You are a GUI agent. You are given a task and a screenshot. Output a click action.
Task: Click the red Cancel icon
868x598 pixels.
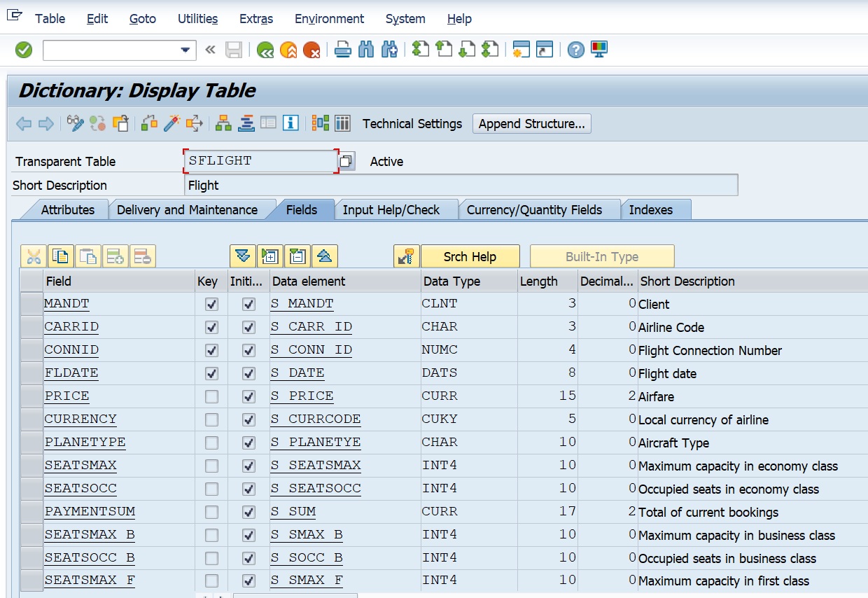(x=311, y=50)
